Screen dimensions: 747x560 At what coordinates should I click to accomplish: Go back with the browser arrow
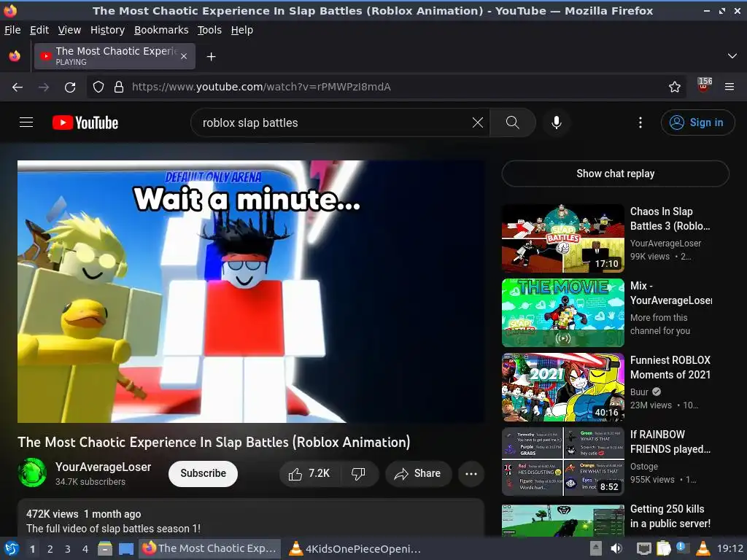[18, 87]
